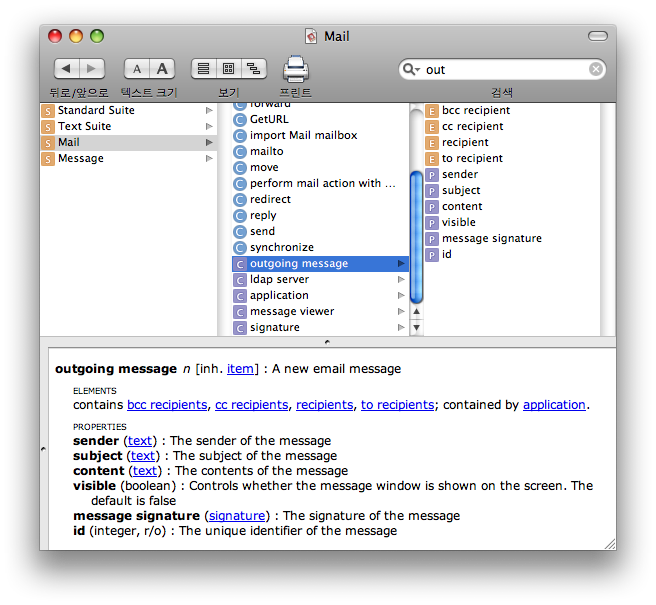Screen dimensions: 656x605
Task: Click the reply command icon
Action: (x=240, y=216)
